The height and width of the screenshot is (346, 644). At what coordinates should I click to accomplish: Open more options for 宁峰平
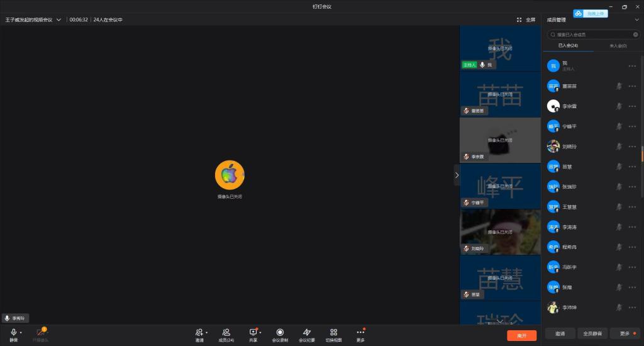pyautogui.click(x=632, y=126)
